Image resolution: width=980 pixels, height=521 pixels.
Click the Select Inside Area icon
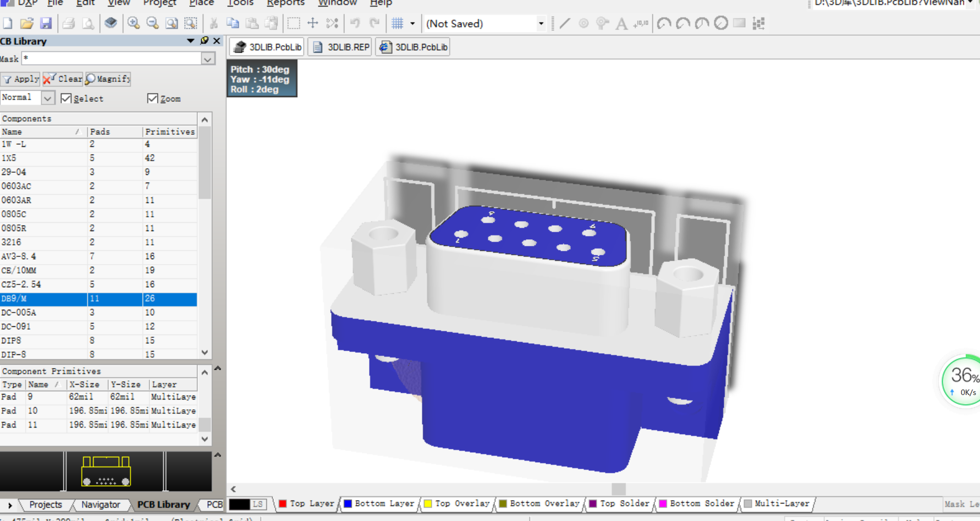tap(294, 23)
